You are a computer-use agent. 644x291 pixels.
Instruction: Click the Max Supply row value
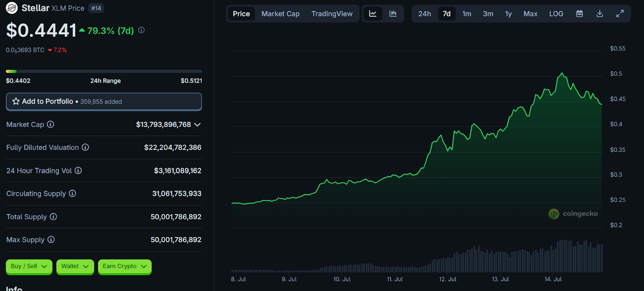tap(176, 240)
